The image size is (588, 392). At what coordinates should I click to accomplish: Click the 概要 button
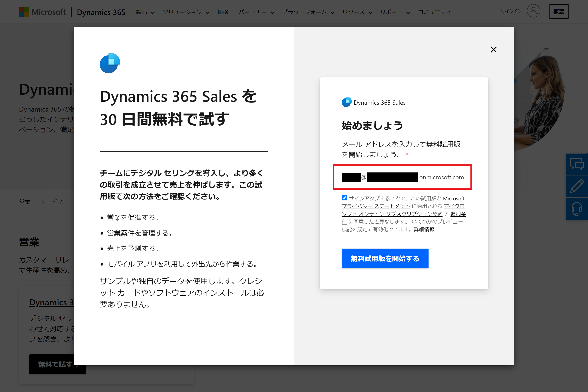click(559, 11)
